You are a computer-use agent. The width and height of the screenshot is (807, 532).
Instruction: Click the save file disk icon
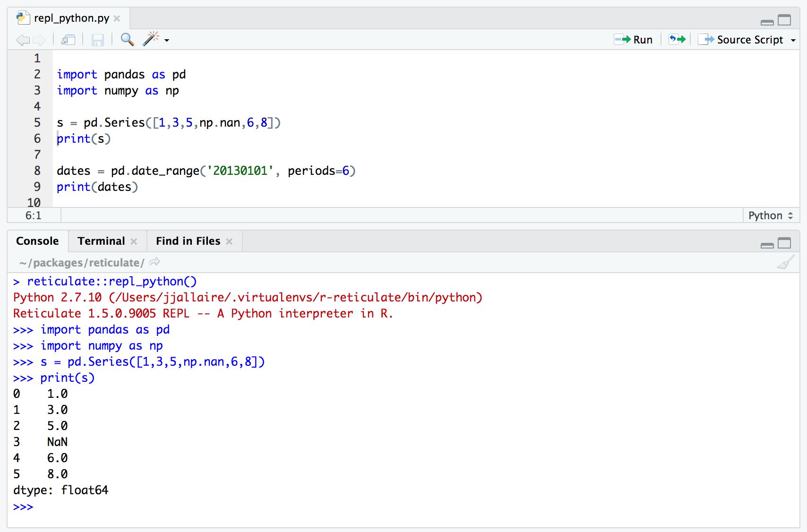[x=97, y=40]
